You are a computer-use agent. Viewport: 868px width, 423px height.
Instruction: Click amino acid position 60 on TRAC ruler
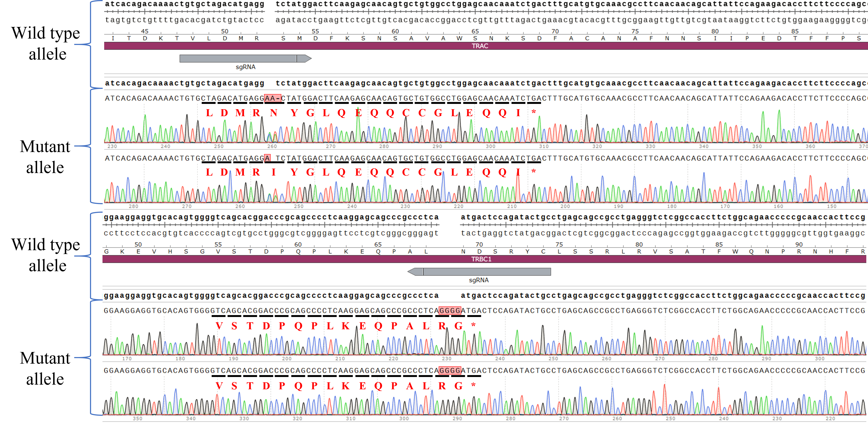(x=395, y=31)
